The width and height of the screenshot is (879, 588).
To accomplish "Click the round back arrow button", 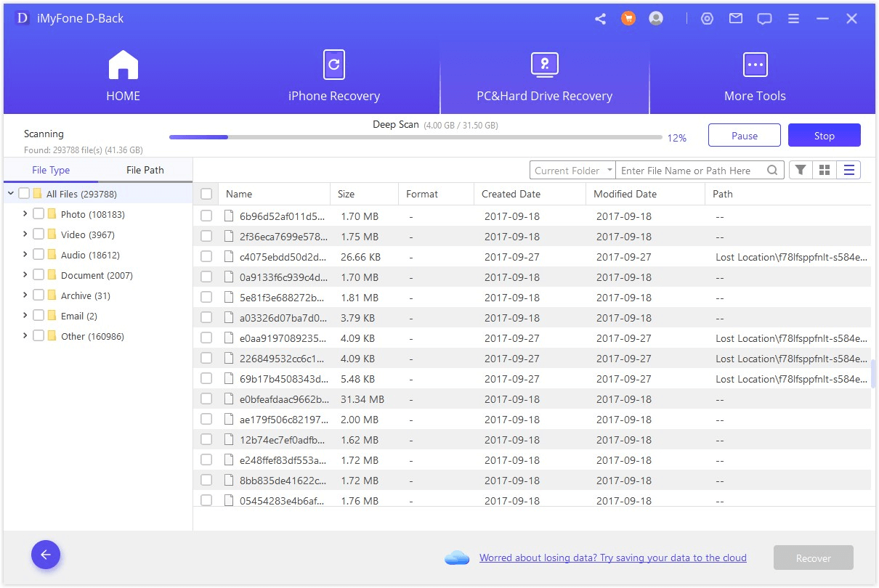I will (x=46, y=555).
